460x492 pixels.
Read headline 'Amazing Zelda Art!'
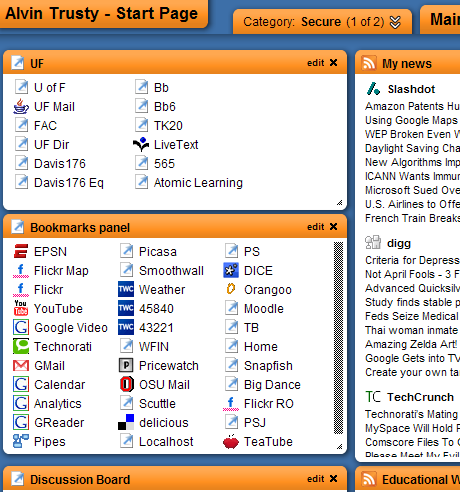click(x=411, y=344)
